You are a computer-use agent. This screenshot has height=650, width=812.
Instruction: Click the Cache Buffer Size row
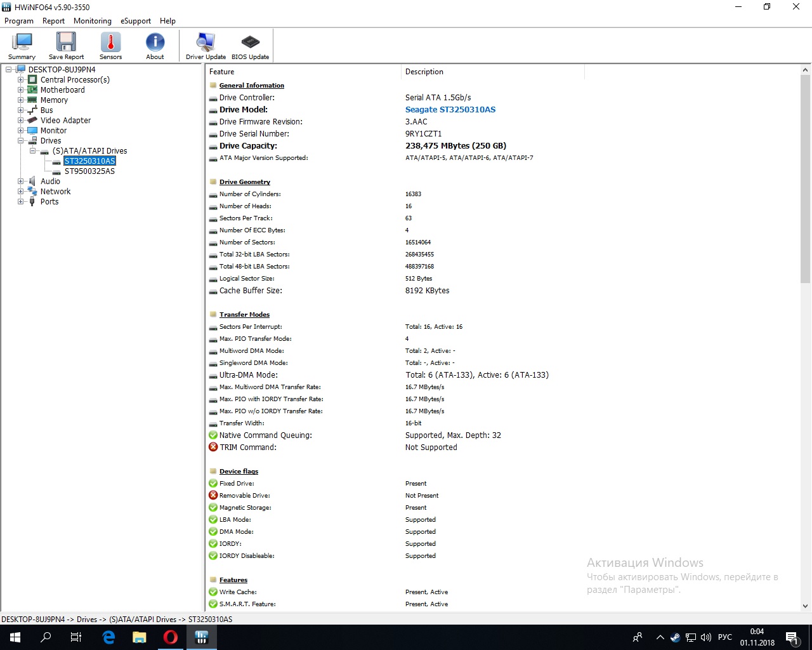[x=502, y=291]
